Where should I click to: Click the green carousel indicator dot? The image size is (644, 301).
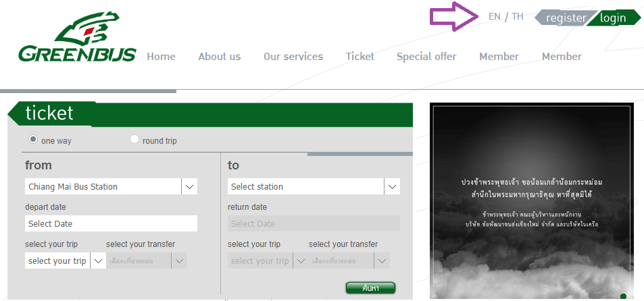click(623, 296)
